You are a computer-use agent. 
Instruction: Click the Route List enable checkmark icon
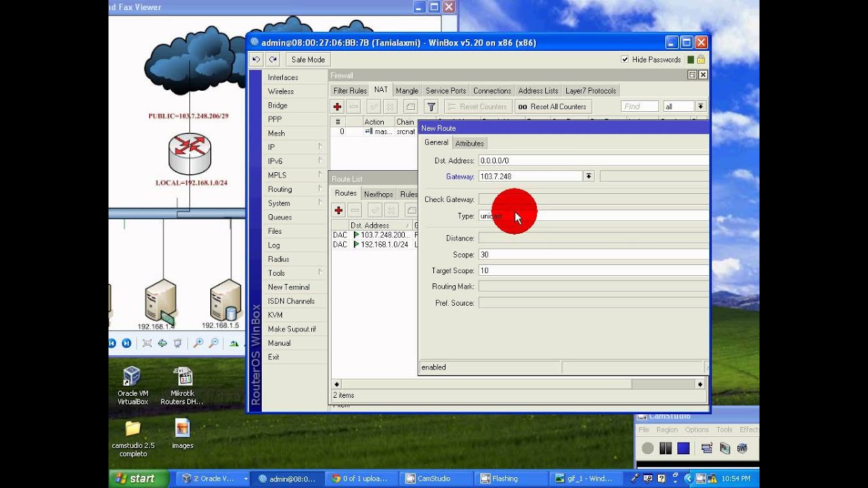[x=375, y=210]
